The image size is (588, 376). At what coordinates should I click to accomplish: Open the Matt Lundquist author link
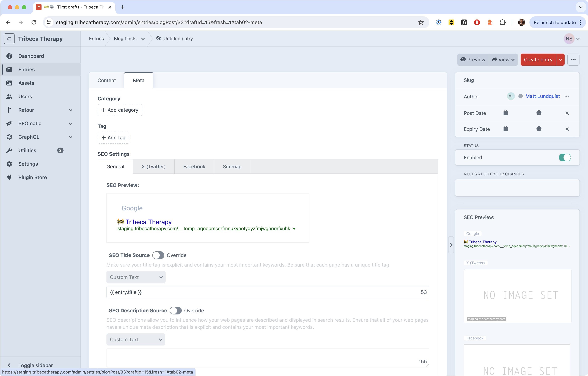[x=543, y=96]
